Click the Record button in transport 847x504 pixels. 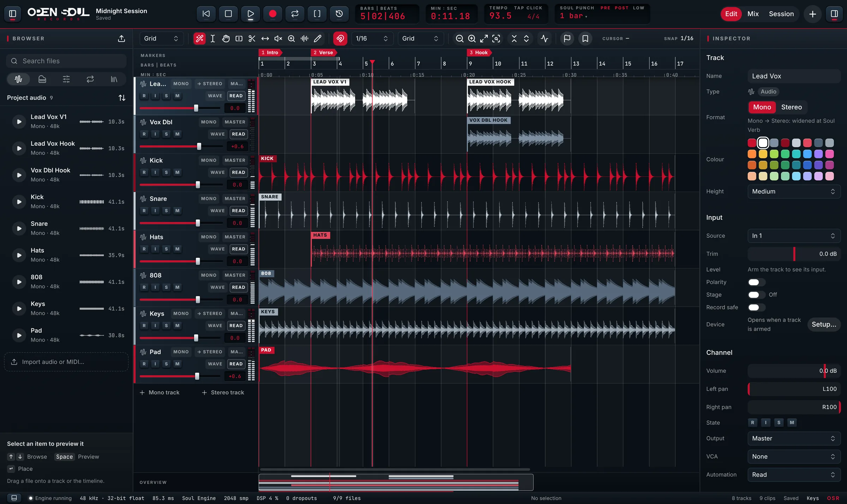coord(272,14)
